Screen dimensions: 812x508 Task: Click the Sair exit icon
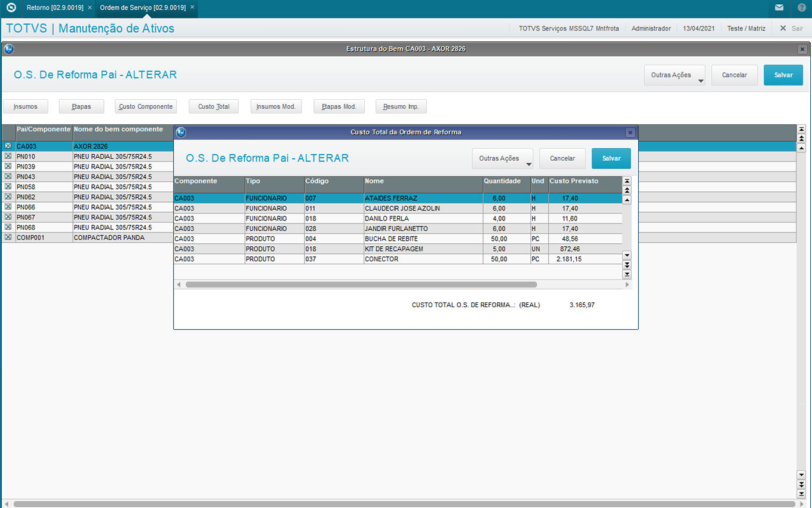[x=783, y=28]
